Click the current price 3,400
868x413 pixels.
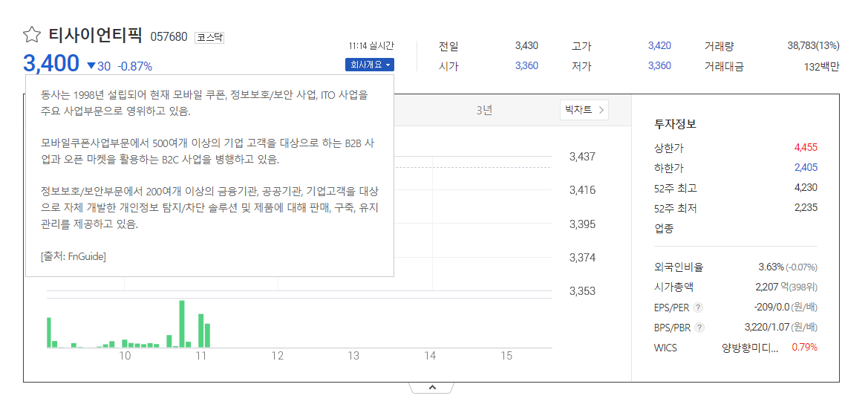[x=51, y=64]
